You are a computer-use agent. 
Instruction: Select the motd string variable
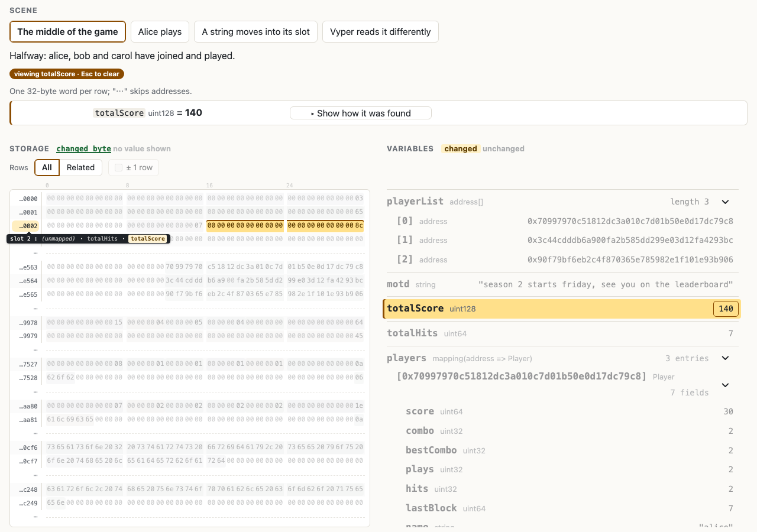tap(562, 284)
